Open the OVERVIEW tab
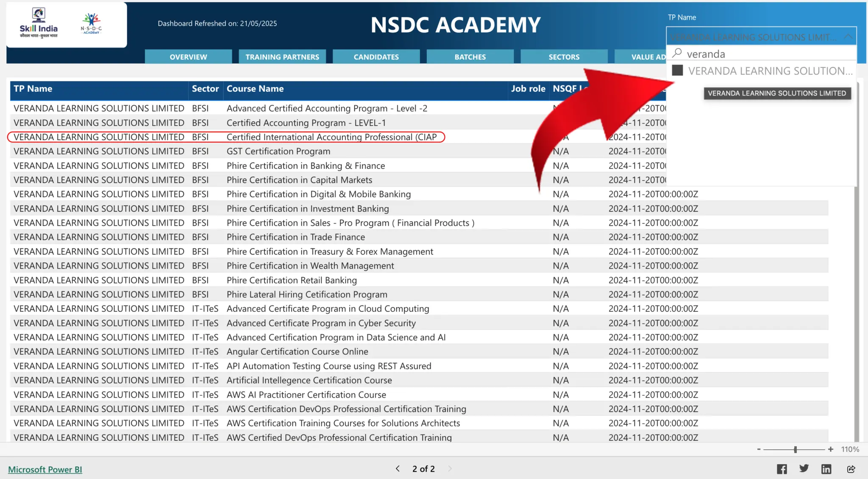The height and width of the screenshot is (479, 868). pos(188,57)
